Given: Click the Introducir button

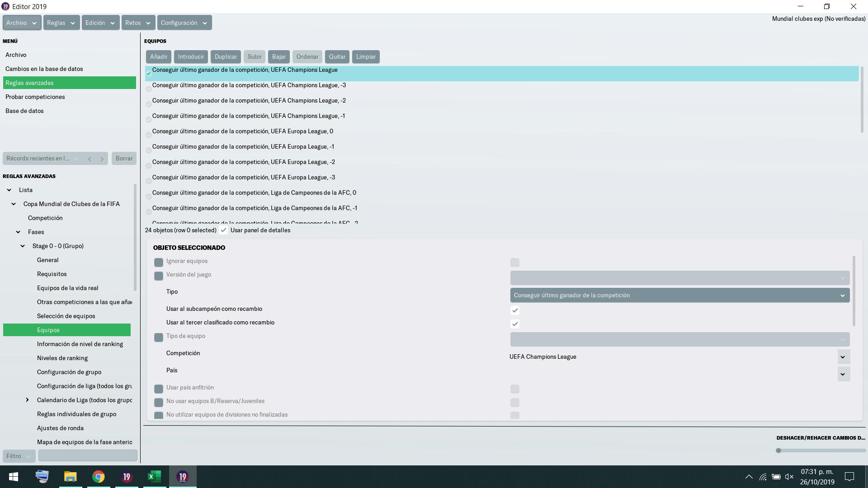Looking at the screenshot, I should (191, 57).
